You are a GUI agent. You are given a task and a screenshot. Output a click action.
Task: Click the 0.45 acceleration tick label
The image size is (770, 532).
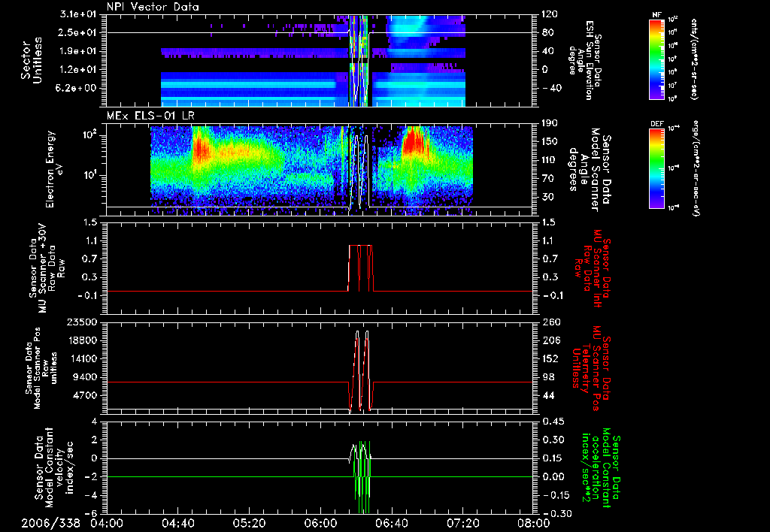[x=553, y=422]
